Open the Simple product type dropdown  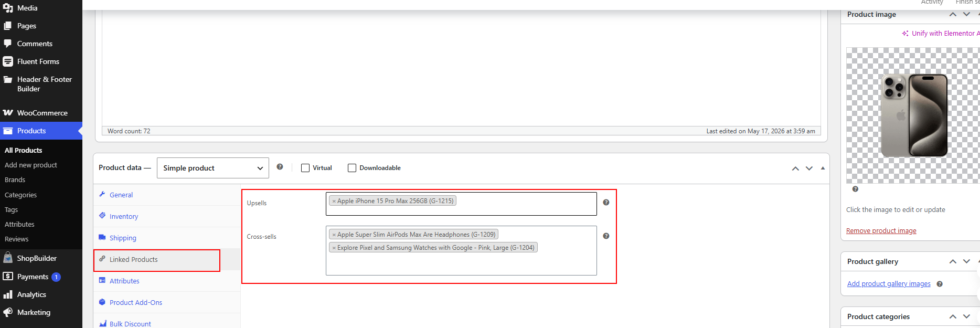213,168
